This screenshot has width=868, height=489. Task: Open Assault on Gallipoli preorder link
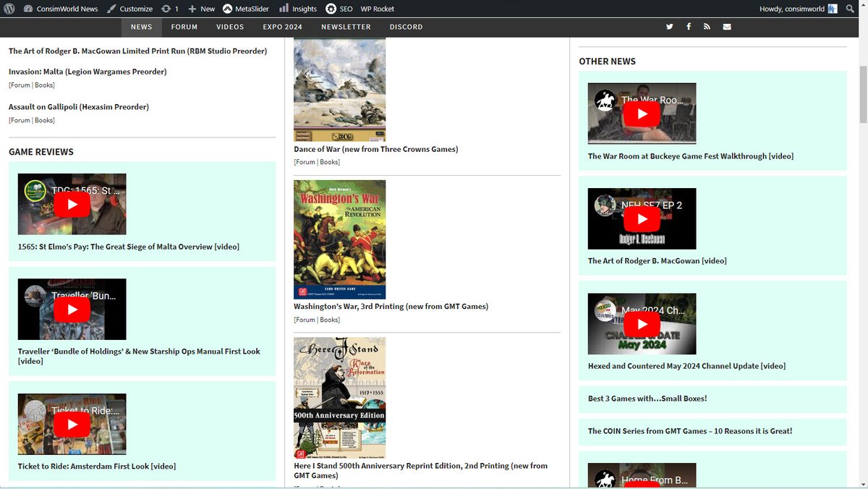(79, 106)
